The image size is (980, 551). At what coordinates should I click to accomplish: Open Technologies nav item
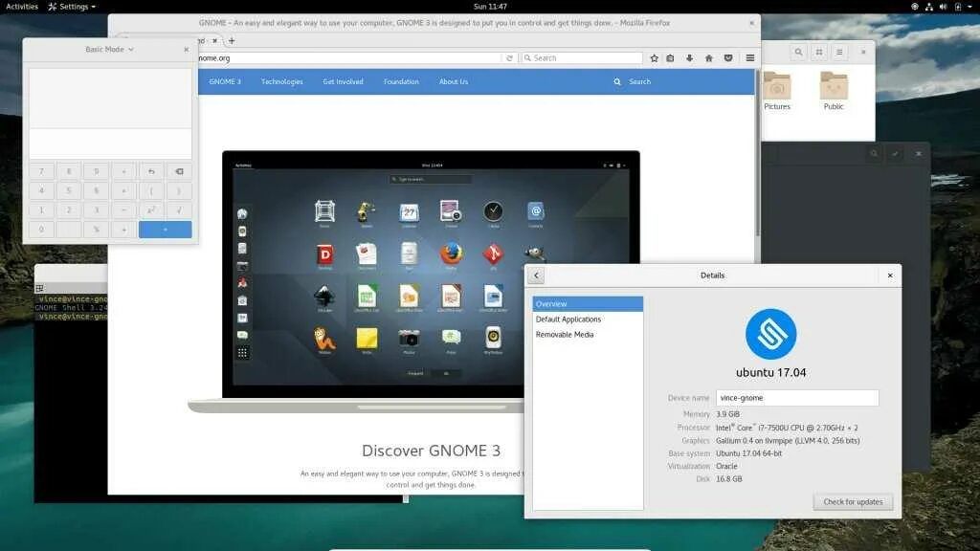click(282, 82)
